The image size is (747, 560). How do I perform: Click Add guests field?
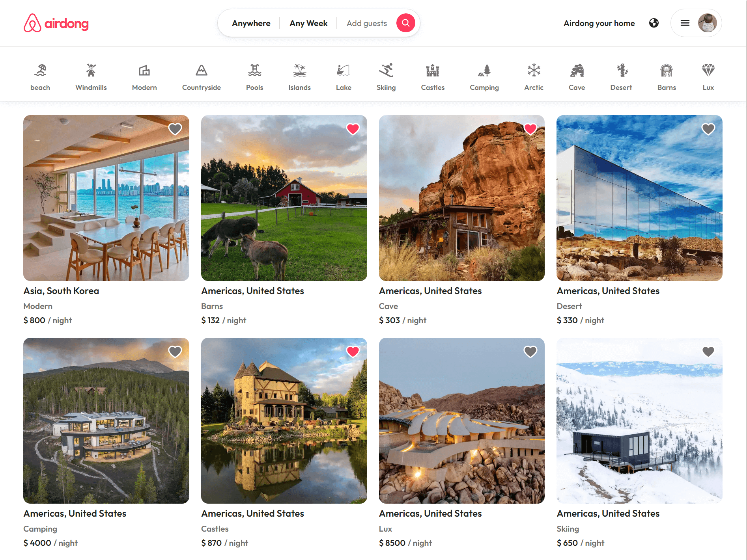pyautogui.click(x=366, y=23)
